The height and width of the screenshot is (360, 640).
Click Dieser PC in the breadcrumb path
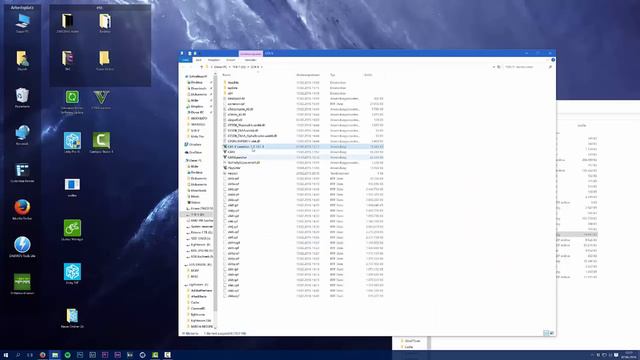[x=220, y=67]
